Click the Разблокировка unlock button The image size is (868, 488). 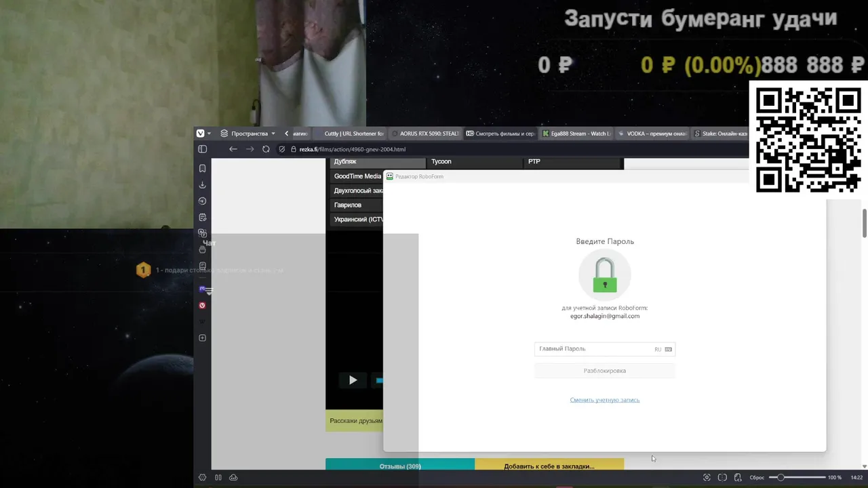(x=605, y=371)
